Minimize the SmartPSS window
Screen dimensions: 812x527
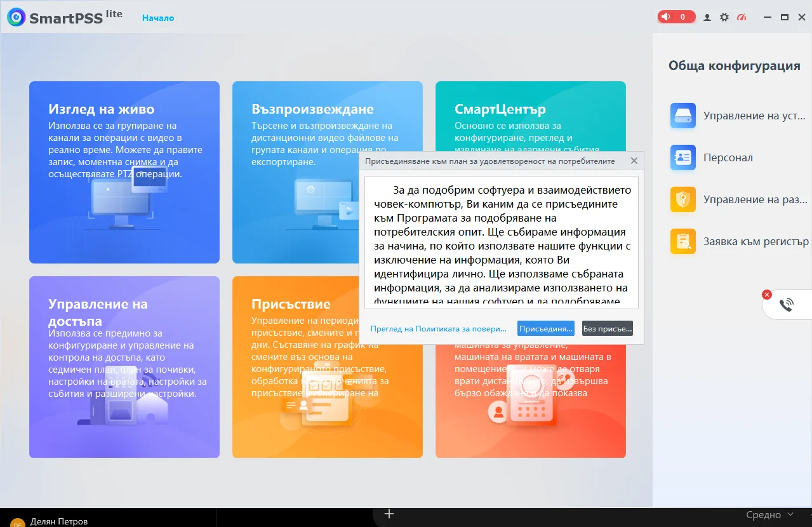(x=767, y=17)
